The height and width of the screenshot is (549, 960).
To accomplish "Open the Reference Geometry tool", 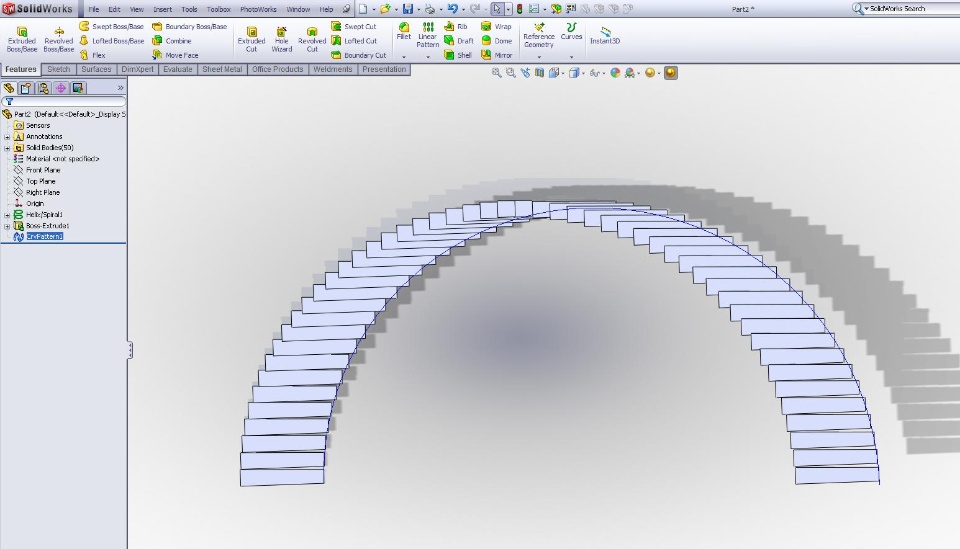I will pos(539,35).
